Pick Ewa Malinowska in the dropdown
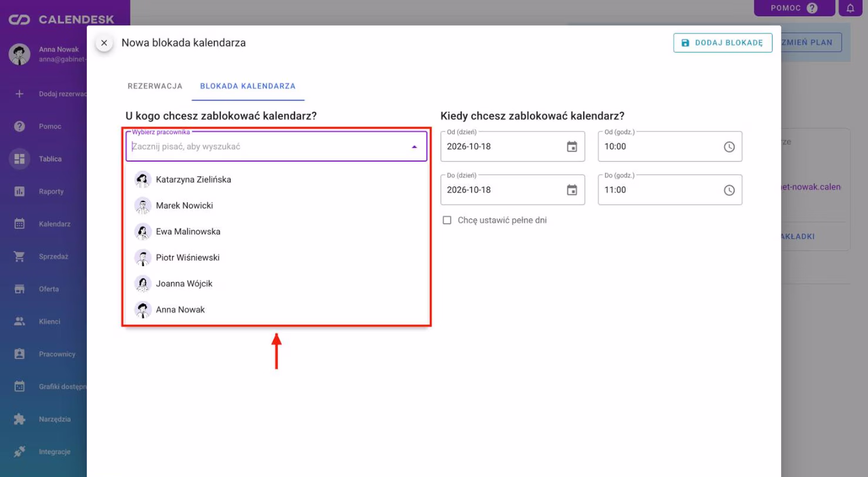868x477 pixels. (277, 231)
